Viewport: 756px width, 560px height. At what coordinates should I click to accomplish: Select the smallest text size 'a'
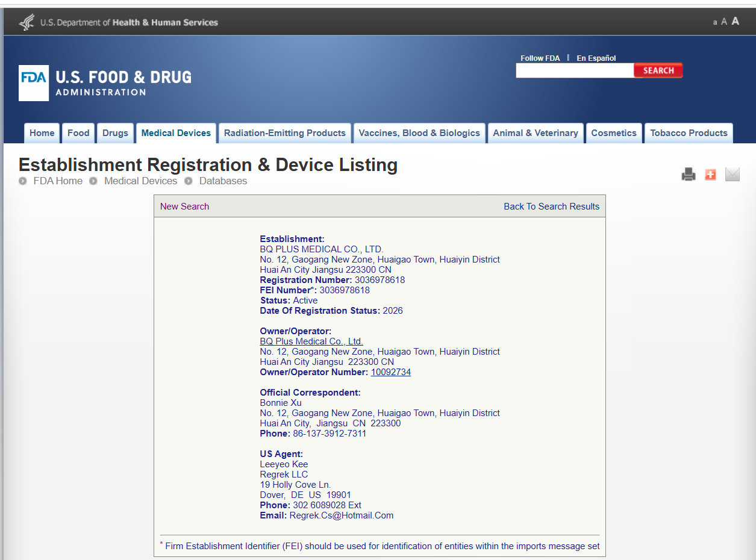pyautogui.click(x=715, y=22)
